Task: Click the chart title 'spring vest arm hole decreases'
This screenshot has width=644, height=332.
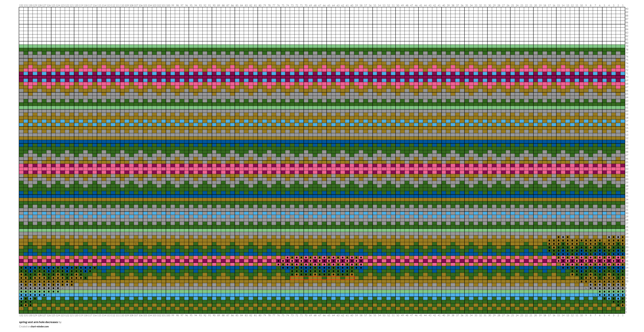Action: coord(38,322)
